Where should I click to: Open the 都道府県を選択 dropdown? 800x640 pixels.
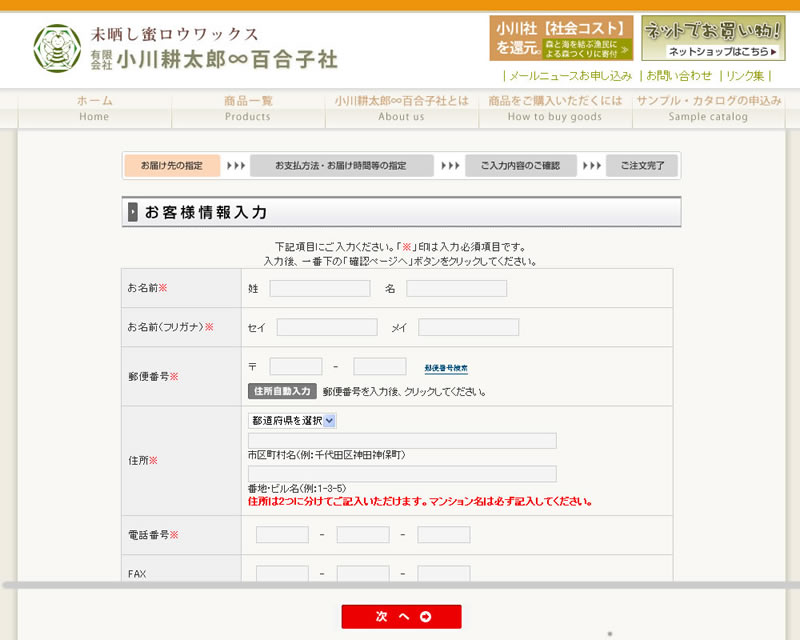[292, 421]
